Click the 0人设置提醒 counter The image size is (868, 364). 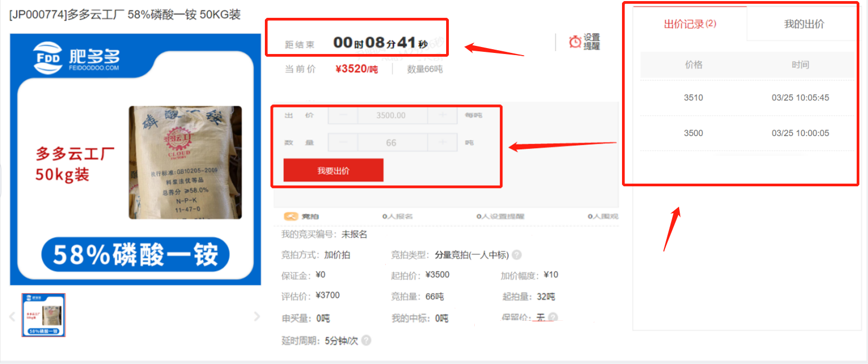500,217
